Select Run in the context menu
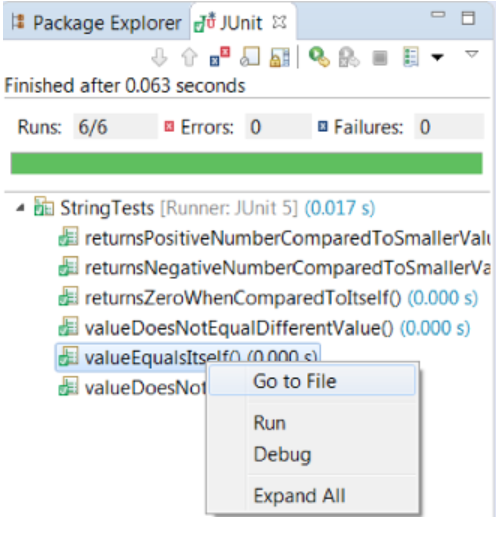Screen dimensions: 496x534 [x=269, y=423]
